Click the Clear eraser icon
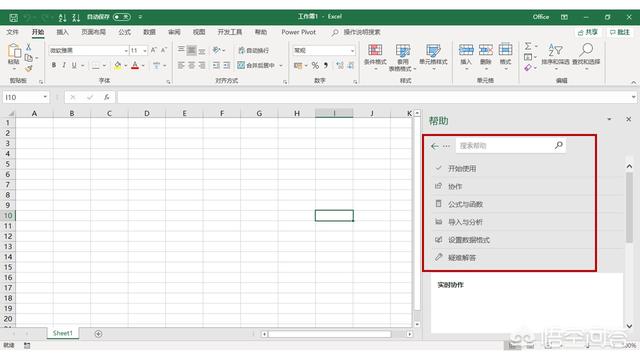 tap(528, 67)
